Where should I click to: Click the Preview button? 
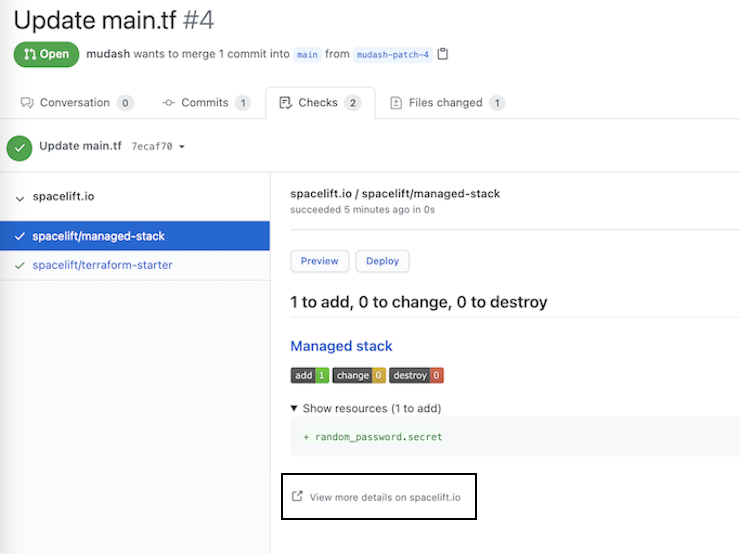coord(320,261)
